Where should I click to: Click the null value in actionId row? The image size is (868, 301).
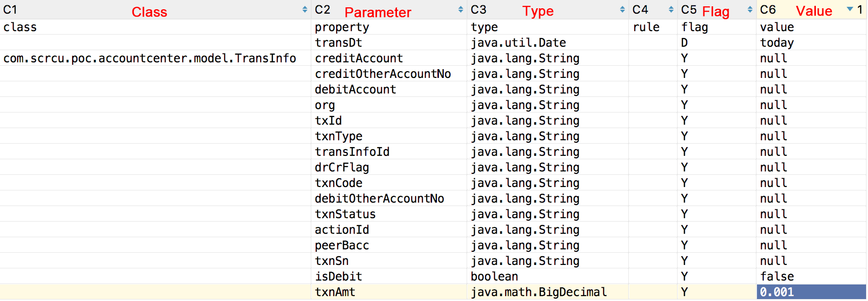pyautogui.click(x=811, y=229)
